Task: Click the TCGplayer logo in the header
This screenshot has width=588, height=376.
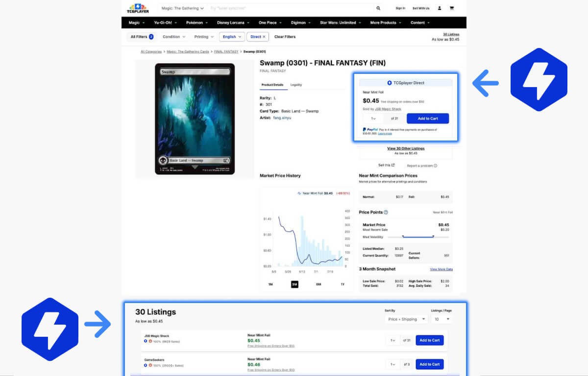Action: [x=138, y=8]
